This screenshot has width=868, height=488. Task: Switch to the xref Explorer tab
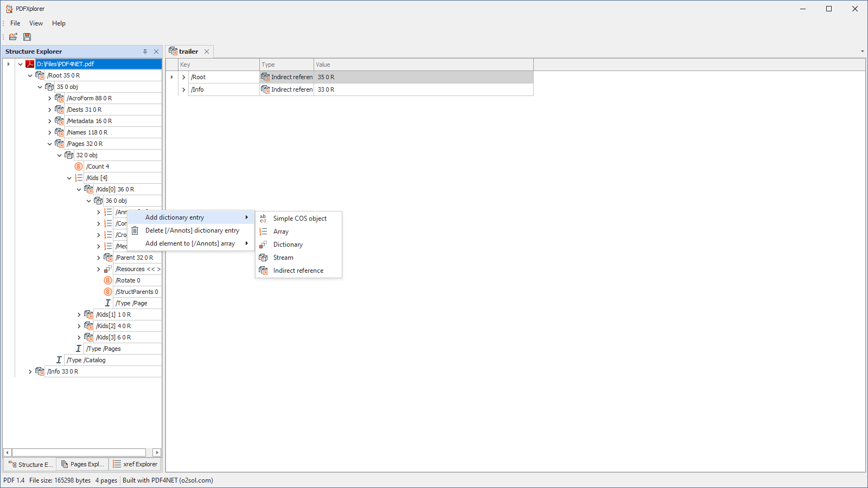pyautogui.click(x=135, y=464)
